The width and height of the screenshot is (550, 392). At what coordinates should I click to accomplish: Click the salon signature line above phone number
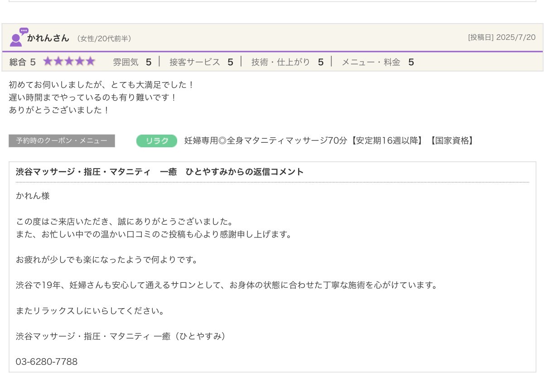[121, 336]
